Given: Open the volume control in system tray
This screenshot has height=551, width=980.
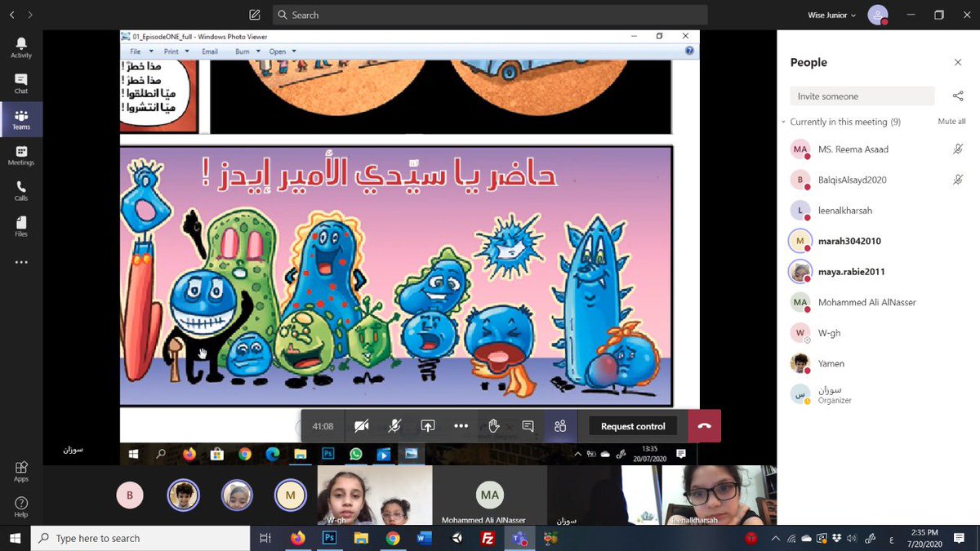Looking at the screenshot, I should tap(853, 538).
